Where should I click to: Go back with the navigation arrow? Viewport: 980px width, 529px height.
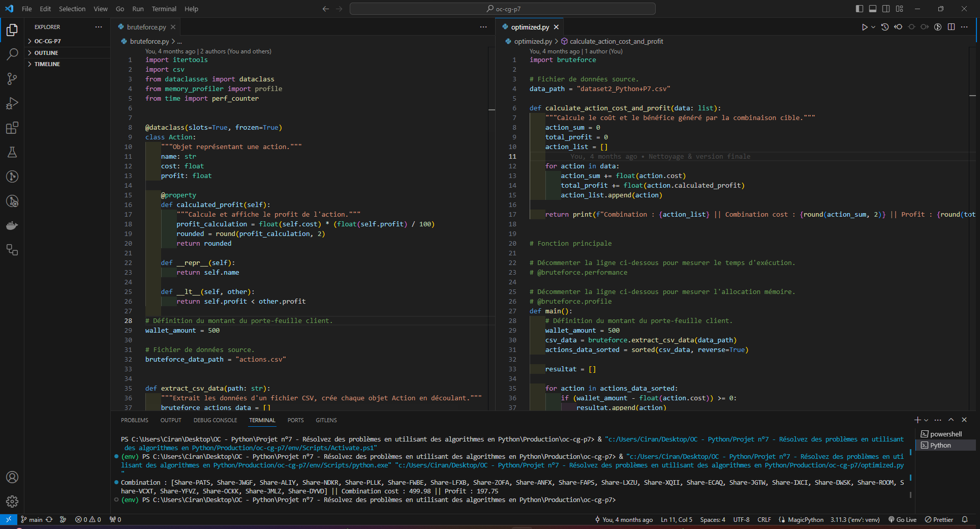point(326,9)
